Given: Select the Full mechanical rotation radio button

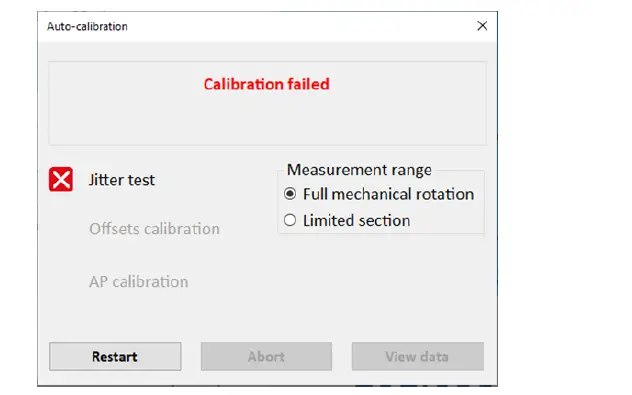Looking at the screenshot, I should pos(290,194).
